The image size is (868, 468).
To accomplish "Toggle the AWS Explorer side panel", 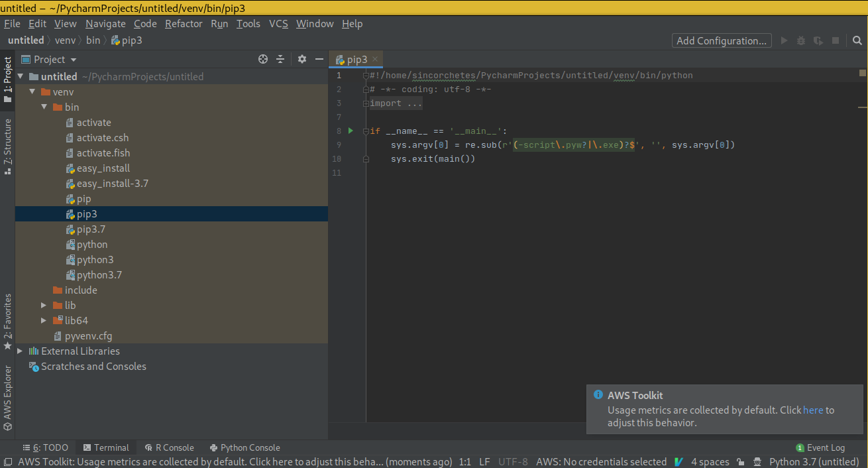I will [x=7, y=398].
